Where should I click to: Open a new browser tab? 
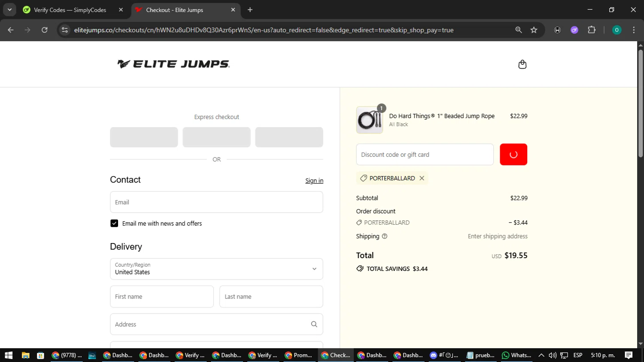pos(250,10)
